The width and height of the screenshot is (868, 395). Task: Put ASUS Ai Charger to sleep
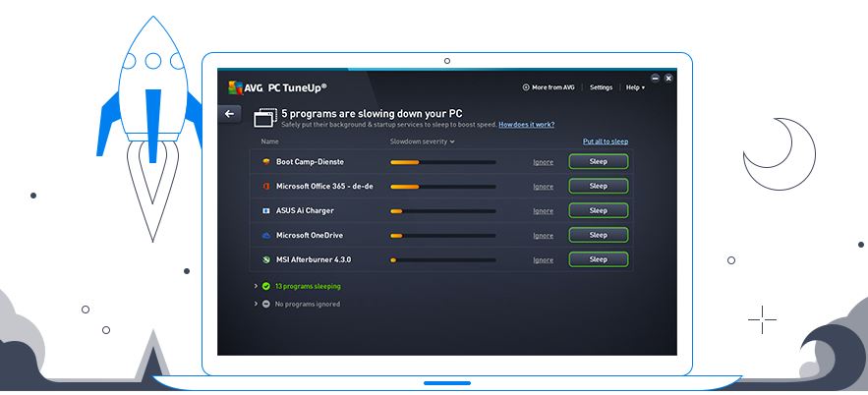(599, 210)
